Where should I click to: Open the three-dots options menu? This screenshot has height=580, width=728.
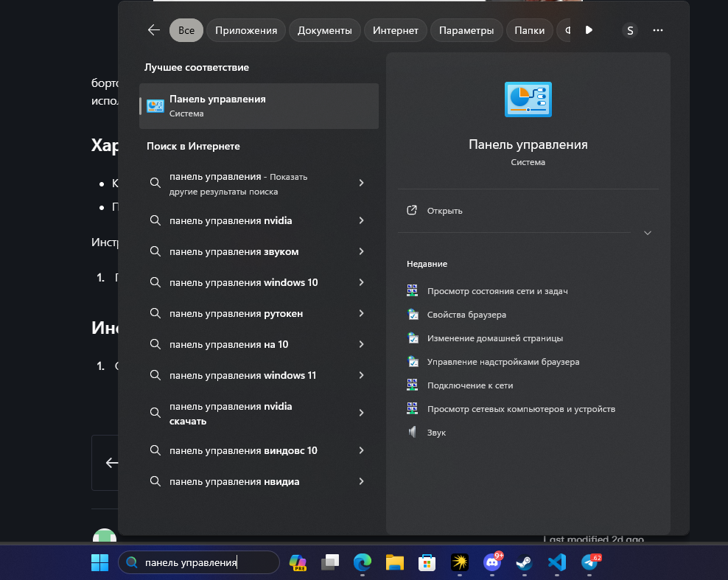point(658,30)
